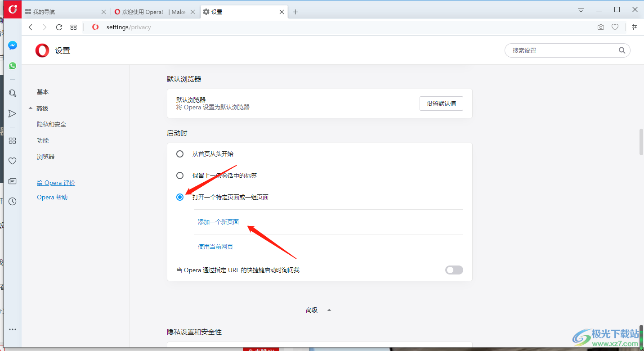
Task: Click the 隐私设置和安全性 heading text
Action: [x=194, y=332]
